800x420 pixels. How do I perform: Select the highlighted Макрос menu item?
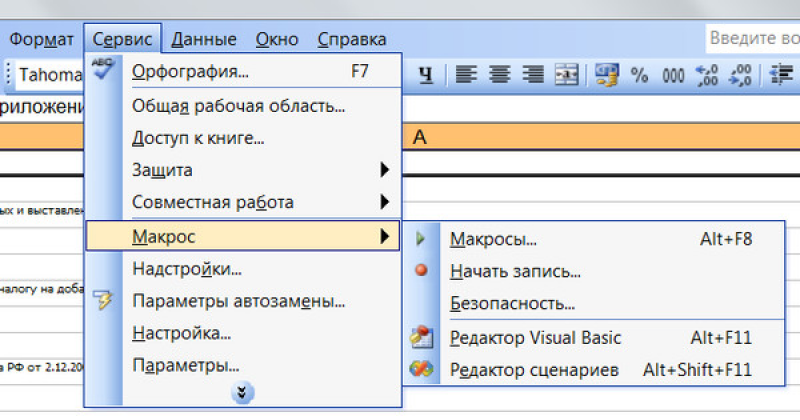[243, 236]
